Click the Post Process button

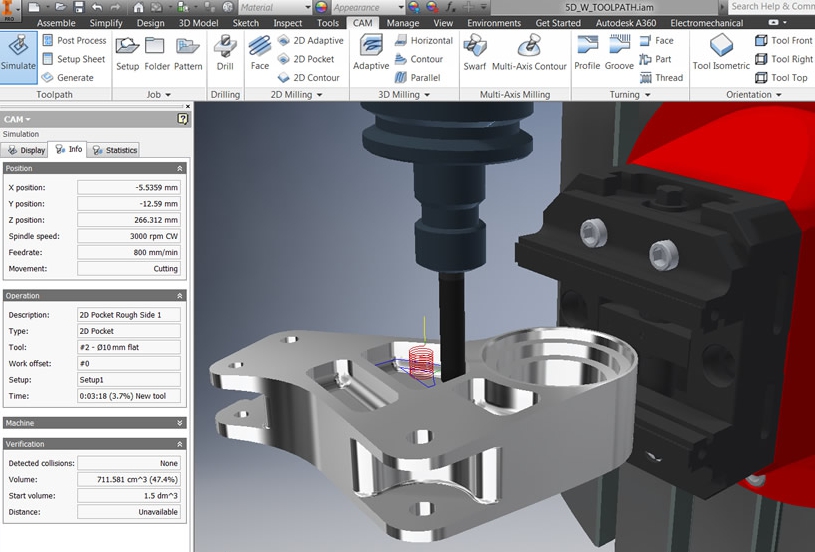click(x=74, y=41)
